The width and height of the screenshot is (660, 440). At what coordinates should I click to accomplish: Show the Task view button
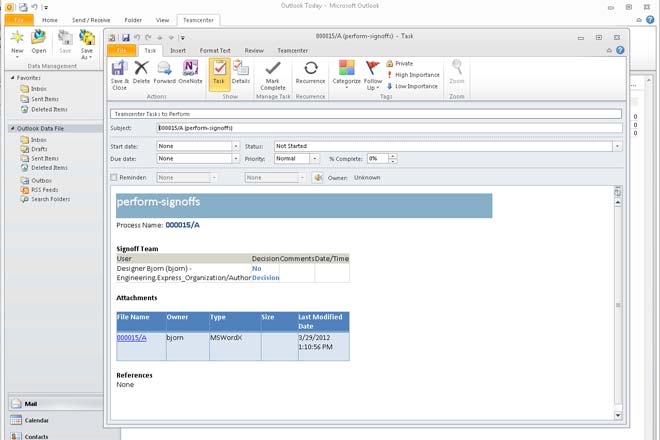pyautogui.click(x=219, y=74)
